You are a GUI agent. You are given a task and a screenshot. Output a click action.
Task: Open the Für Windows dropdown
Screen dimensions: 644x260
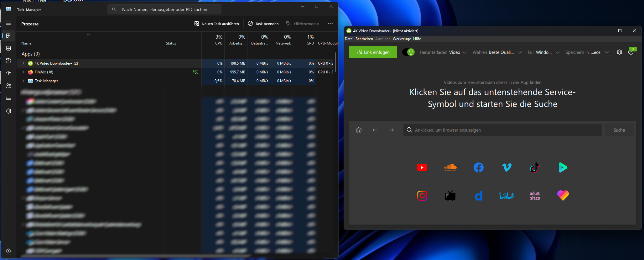543,52
